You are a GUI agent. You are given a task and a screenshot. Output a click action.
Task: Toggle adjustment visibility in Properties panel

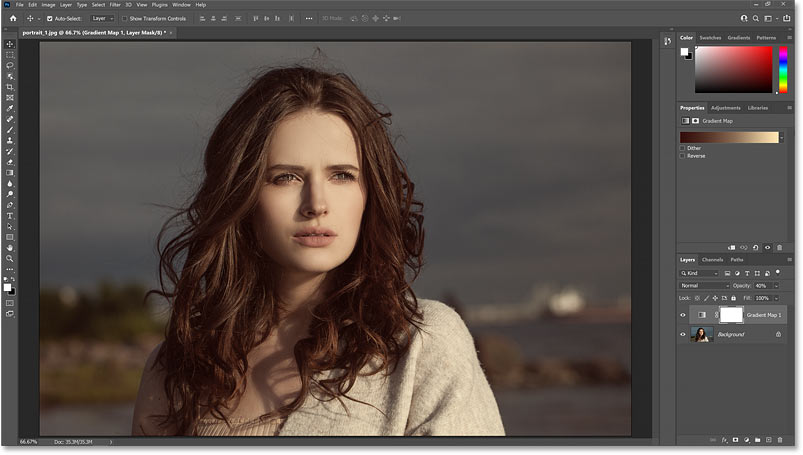click(767, 248)
